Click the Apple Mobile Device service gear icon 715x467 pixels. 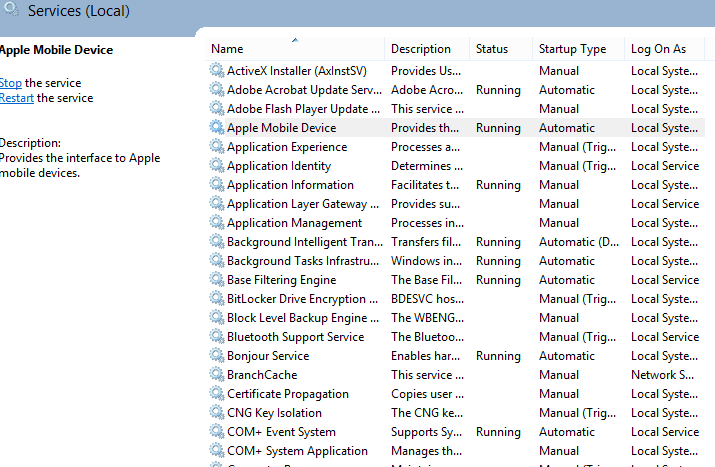point(217,128)
